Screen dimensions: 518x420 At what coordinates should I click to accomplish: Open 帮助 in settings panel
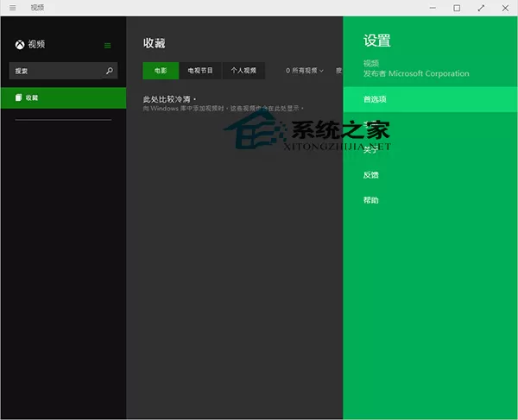pos(370,200)
